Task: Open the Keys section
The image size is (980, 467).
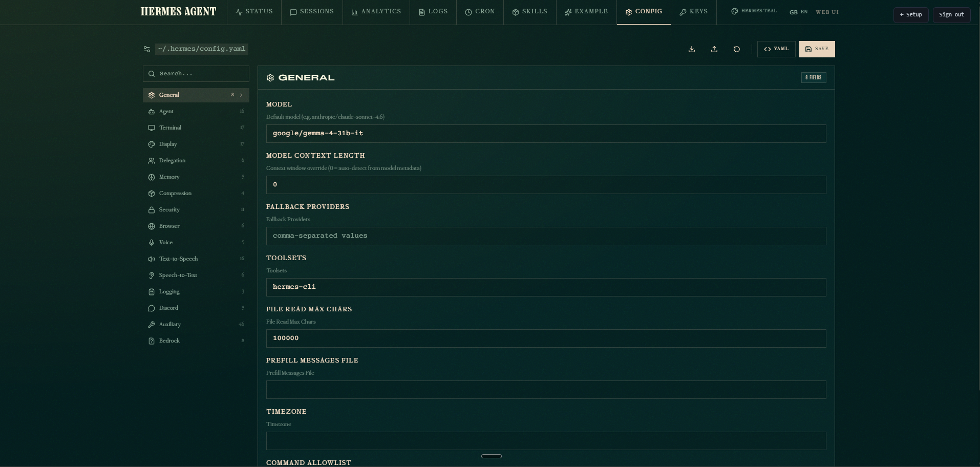Action: [x=694, y=11]
